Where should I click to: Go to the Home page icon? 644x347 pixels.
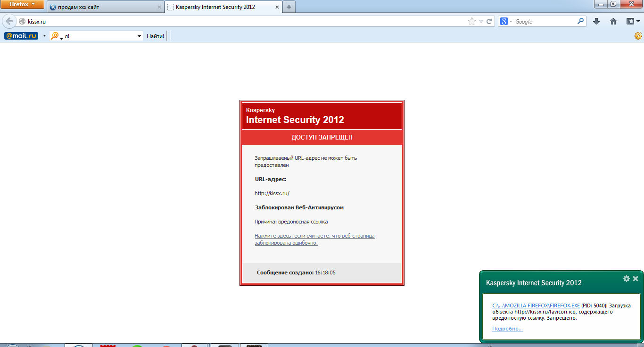click(x=613, y=21)
